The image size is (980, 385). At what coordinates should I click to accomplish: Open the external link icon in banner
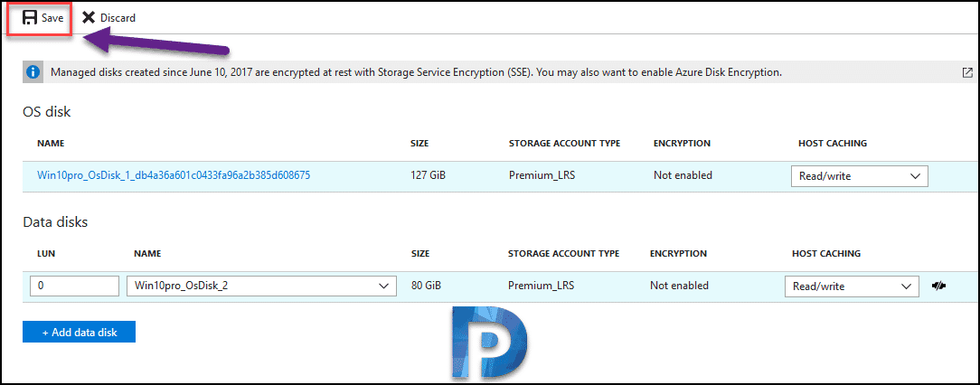coord(967,72)
